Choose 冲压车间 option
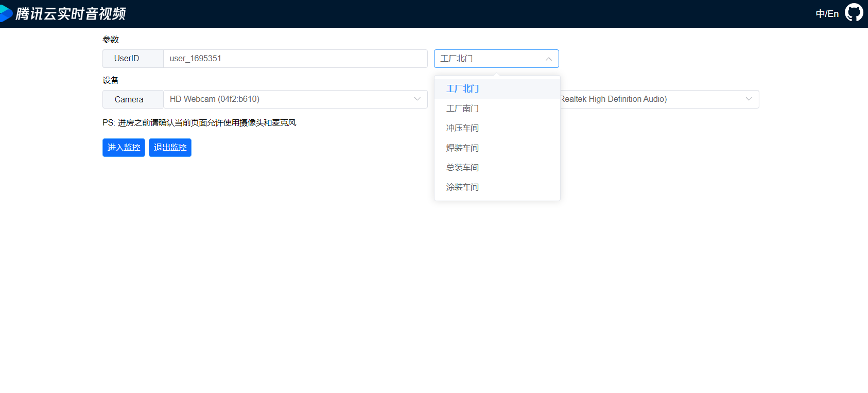 [x=497, y=128]
